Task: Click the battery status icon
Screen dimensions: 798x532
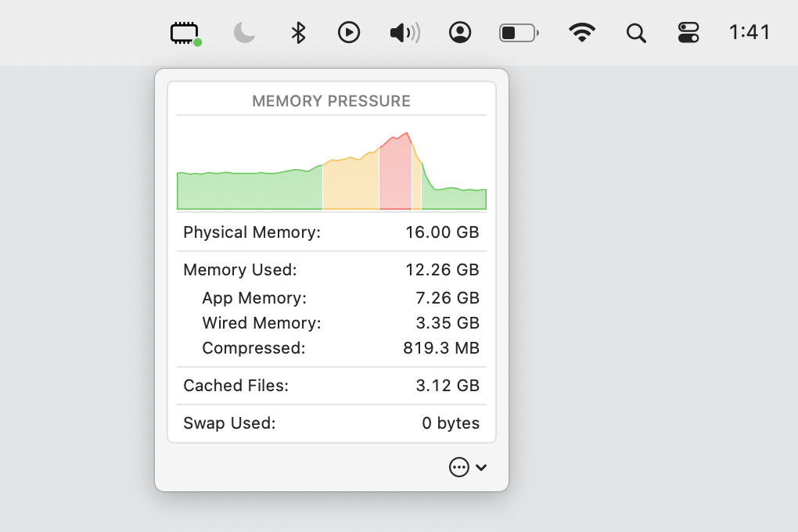Action: [519, 33]
